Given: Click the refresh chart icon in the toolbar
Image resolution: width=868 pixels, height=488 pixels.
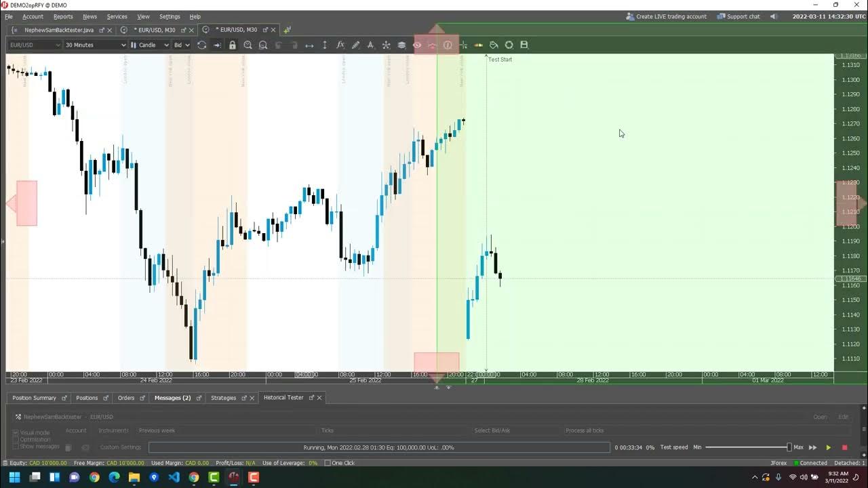Looking at the screenshot, I should tap(201, 45).
